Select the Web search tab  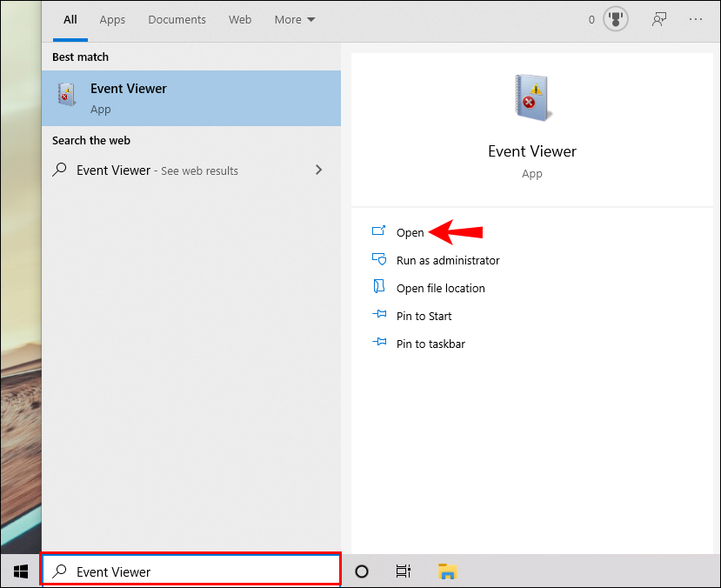click(240, 19)
